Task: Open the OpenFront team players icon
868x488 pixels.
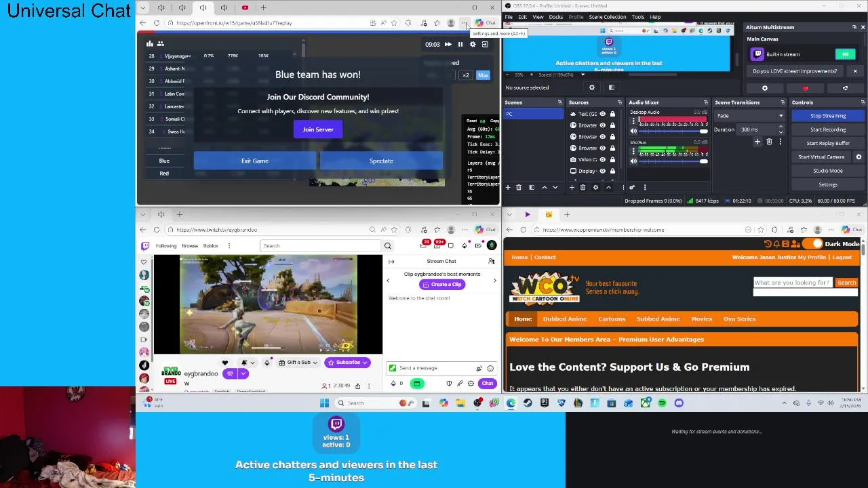Action: tap(161, 44)
